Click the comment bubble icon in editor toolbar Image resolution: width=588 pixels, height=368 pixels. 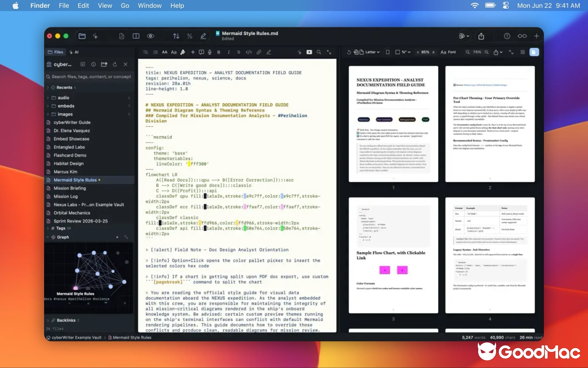point(201,52)
